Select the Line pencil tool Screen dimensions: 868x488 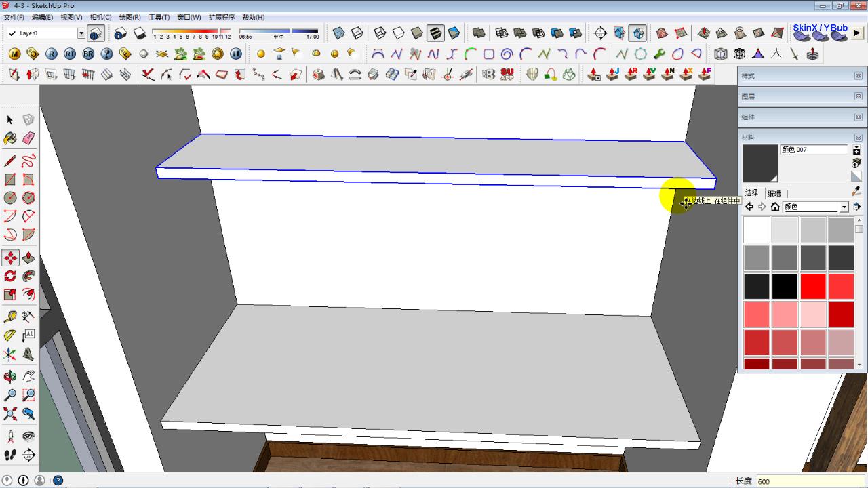pyautogui.click(x=9, y=161)
